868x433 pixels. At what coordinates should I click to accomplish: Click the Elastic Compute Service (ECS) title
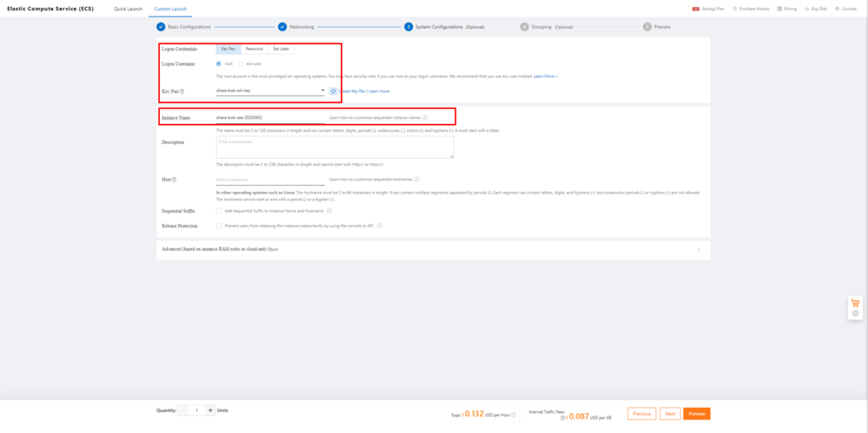[x=50, y=9]
